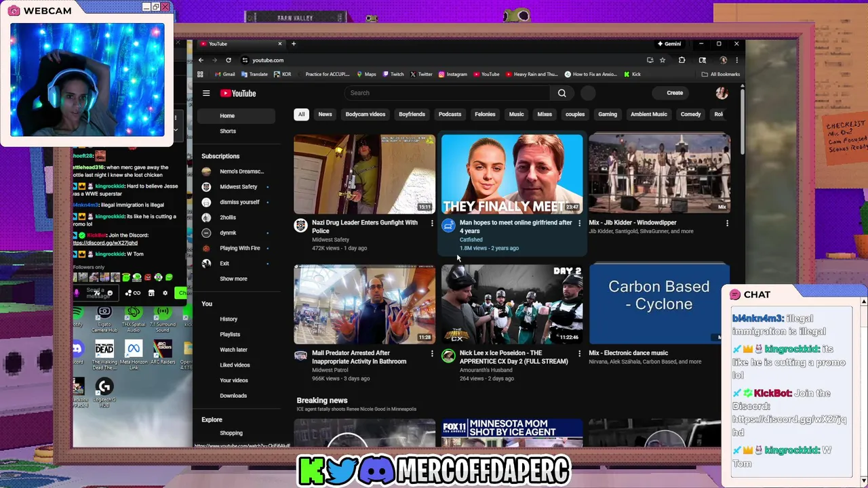
Task: Open the Meta Horizon Link desktop shortcut
Action: (133, 355)
